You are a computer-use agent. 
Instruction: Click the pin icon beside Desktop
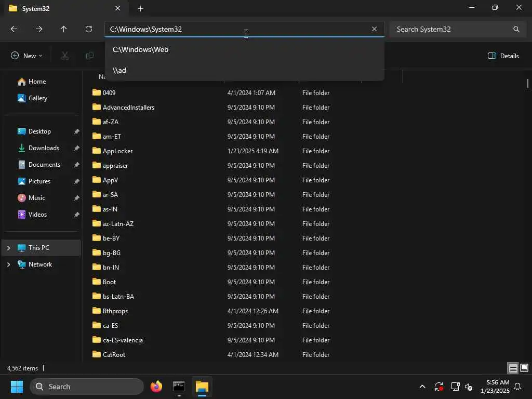(x=77, y=131)
